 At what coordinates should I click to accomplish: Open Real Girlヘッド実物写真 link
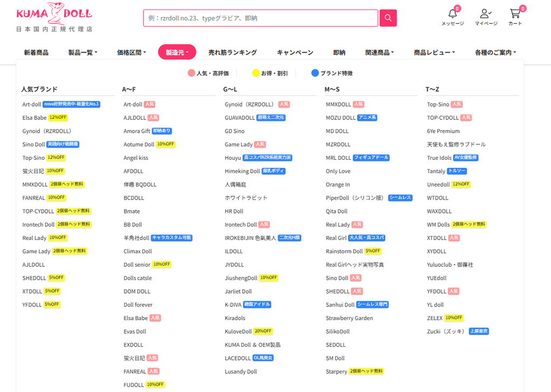point(355,265)
